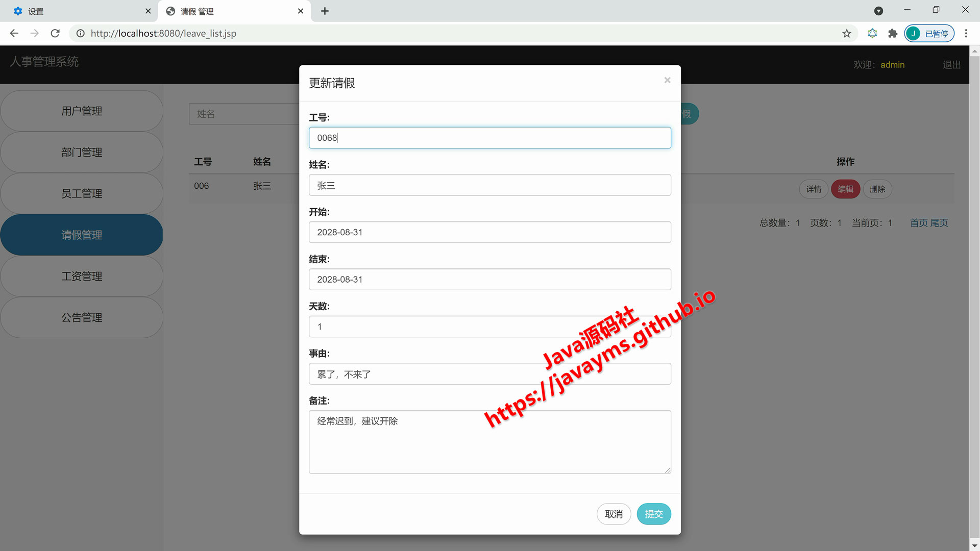Switch to the 设置 tab
The height and width of the screenshot is (551, 980).
[79, 11]
